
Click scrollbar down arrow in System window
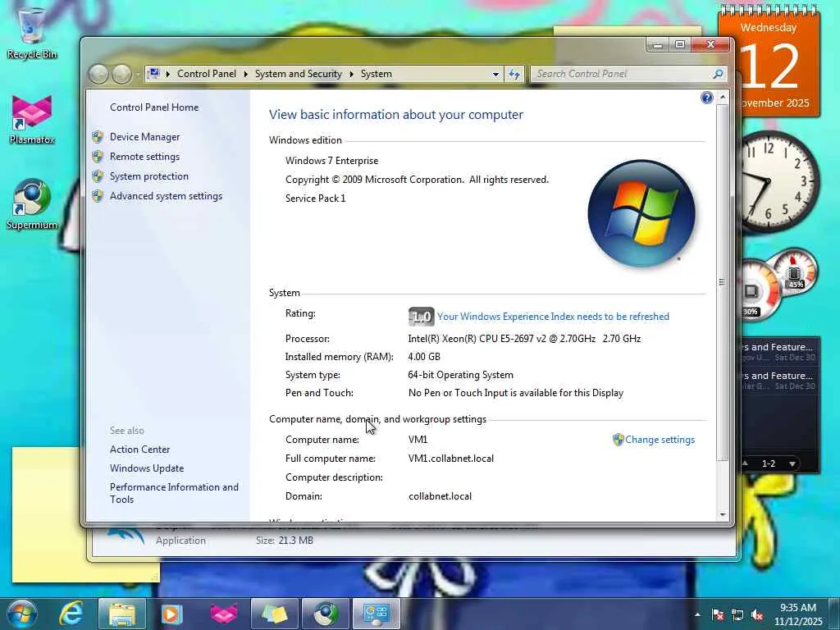click(x=722, y=514)
